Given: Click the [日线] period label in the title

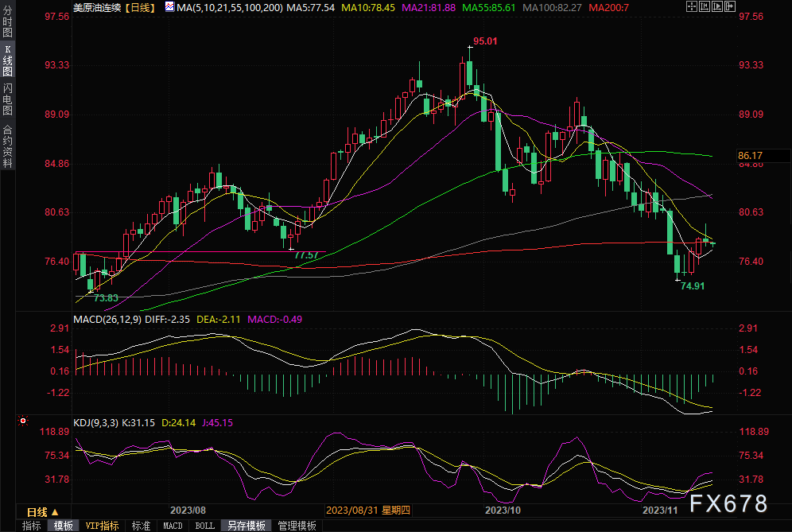Looking at the screenshot, I should (x=141, y=8).
